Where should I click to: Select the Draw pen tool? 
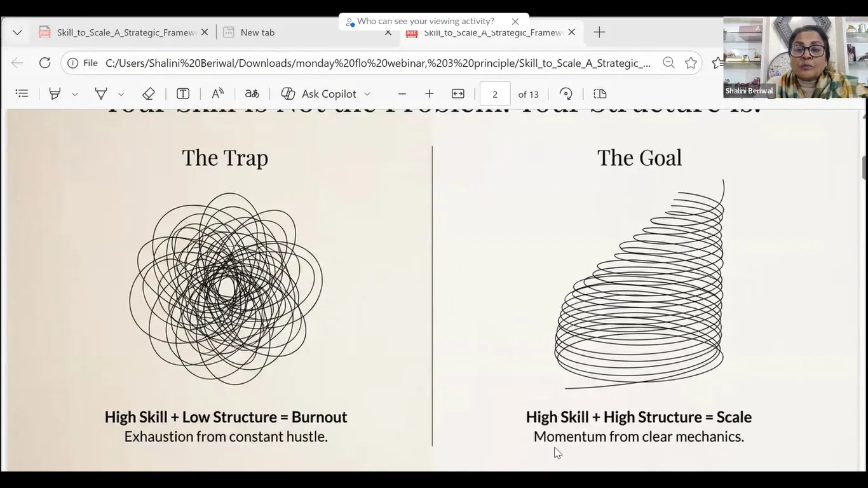click(100, 94)
